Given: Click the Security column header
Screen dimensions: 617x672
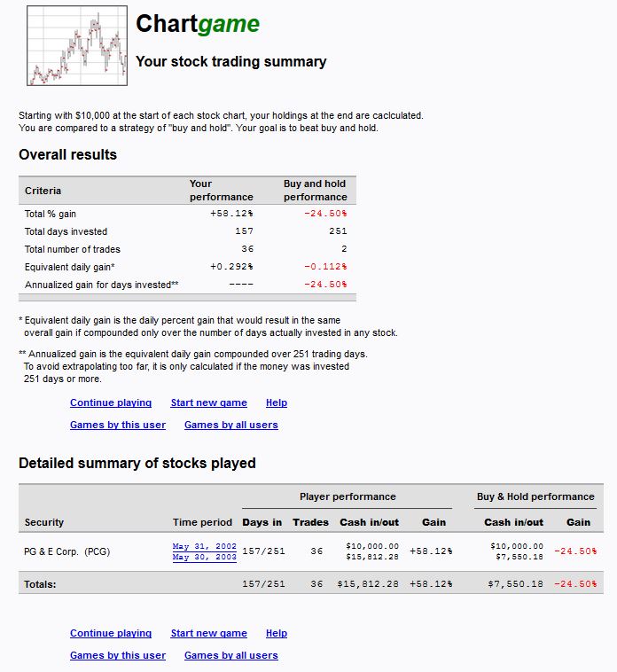Looking at the screenshot, I should [x=44, y=522].
